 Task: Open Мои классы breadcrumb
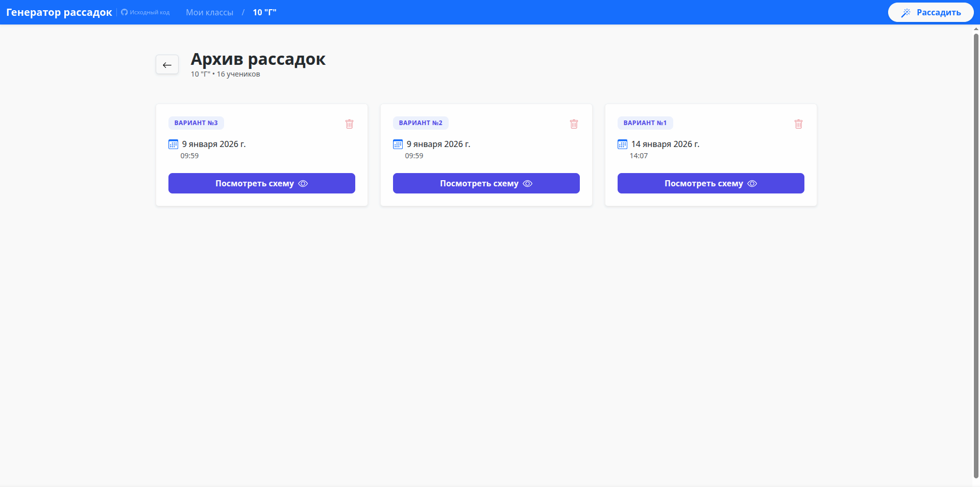click(209, 12)
